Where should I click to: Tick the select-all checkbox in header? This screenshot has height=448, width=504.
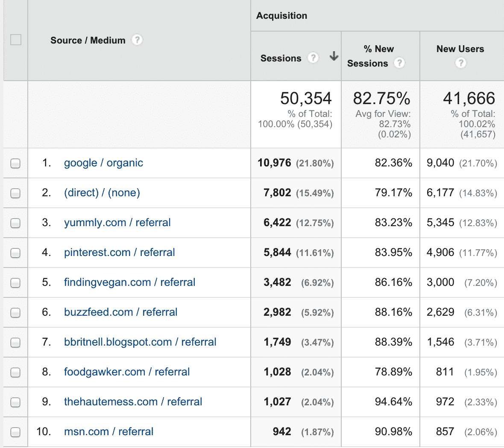[16, 40]
